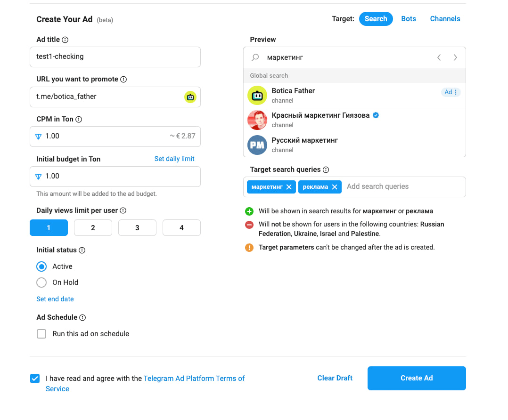Viewport: 508px width, 420px height.
Task: Click the ~ € 2.87 conversion value
Action: (183, 136)
